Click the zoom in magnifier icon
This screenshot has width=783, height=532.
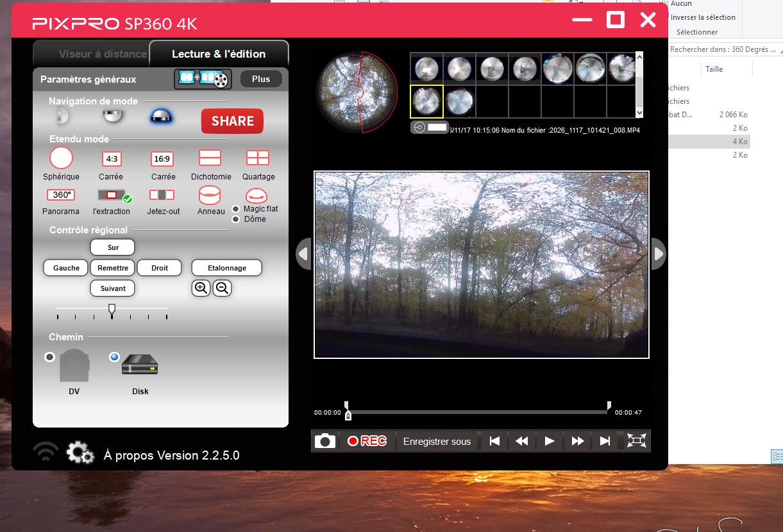(x=201, y=288)
